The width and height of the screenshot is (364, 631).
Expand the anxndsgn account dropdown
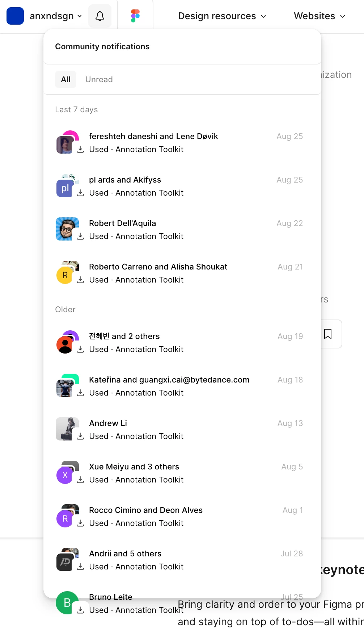(x=56, y=16)
